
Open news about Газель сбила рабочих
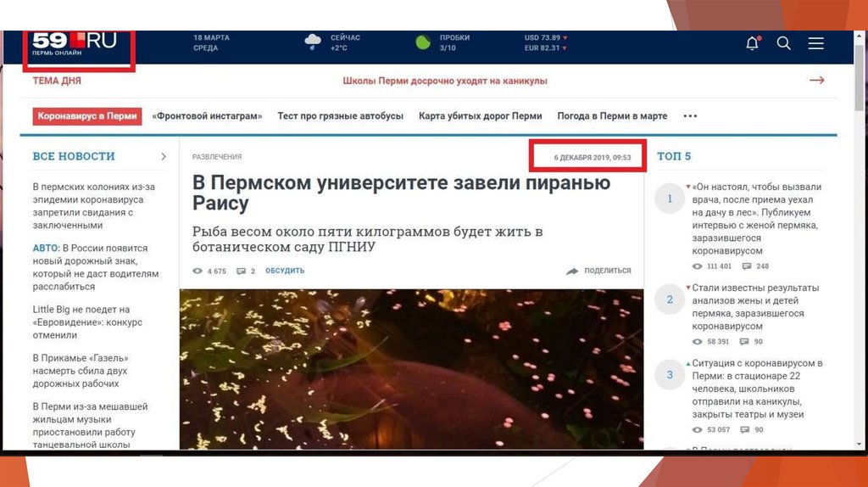[x=81, y=371]
